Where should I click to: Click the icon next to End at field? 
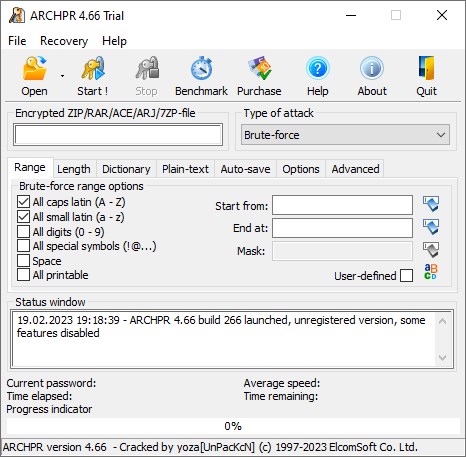click(431, 227)
